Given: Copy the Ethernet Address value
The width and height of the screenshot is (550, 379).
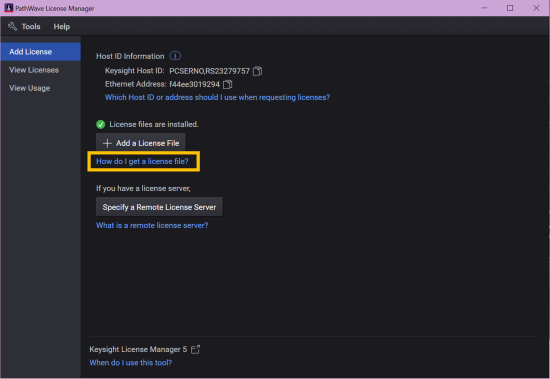Looking at the screenshot, I should point(228,84).
